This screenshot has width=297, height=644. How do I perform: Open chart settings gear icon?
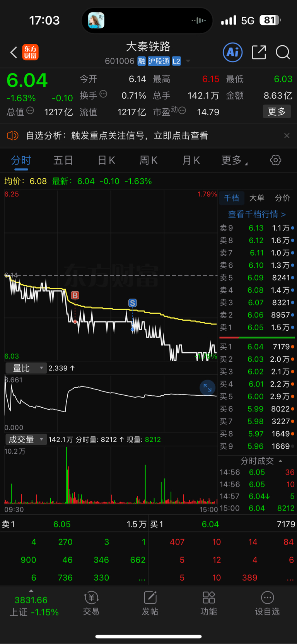(x=276, y=160)
